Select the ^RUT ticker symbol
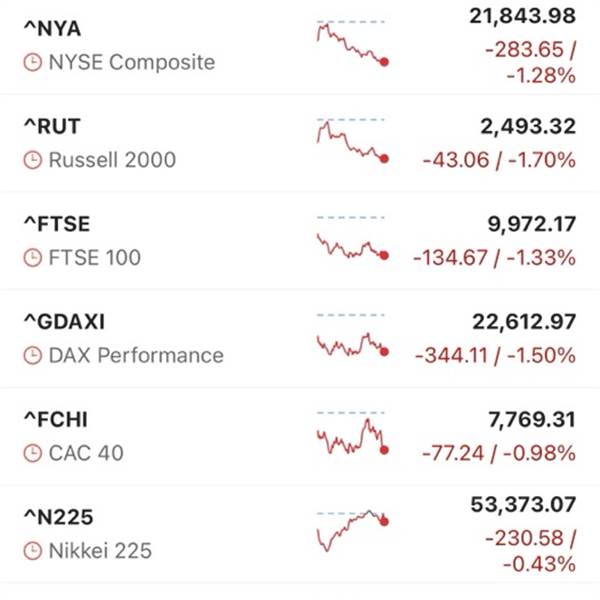 (x=51, y=127)
